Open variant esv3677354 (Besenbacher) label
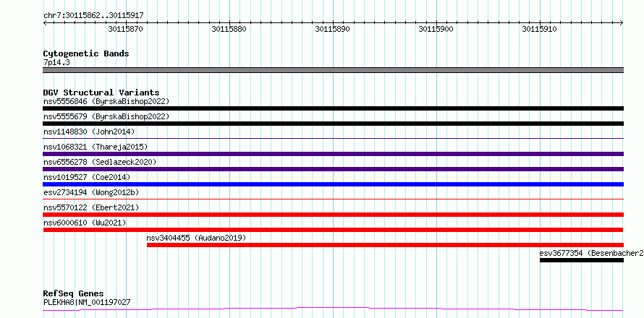 (591, 253)
